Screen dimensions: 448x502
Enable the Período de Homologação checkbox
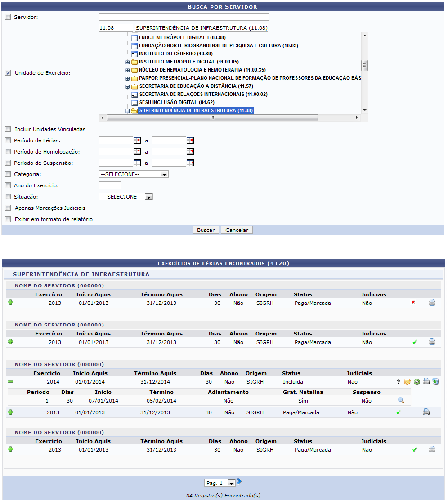pos(8,151)
